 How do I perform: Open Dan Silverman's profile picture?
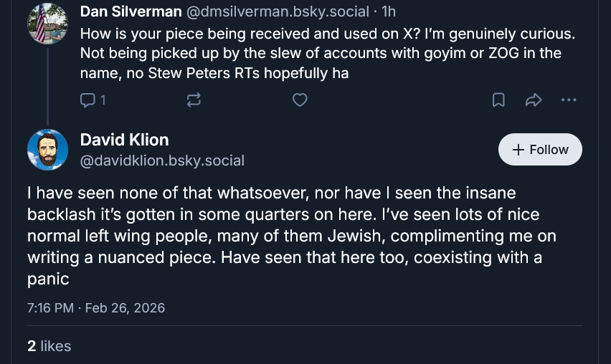pos(47,24)
